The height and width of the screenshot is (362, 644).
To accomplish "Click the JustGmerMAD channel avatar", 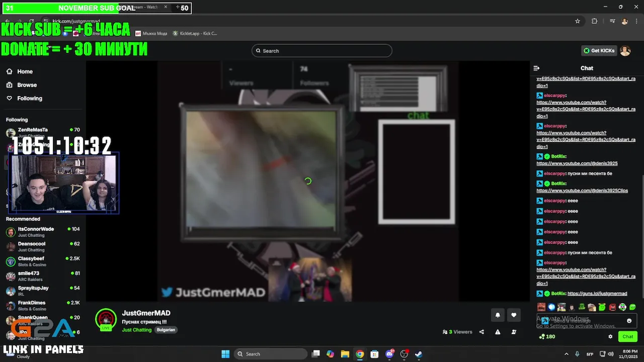I will (x=106, y=319).
